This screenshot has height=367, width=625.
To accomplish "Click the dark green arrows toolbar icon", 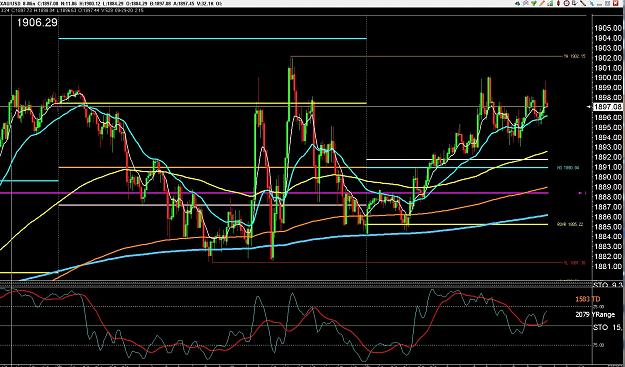I will click(517, 3).
